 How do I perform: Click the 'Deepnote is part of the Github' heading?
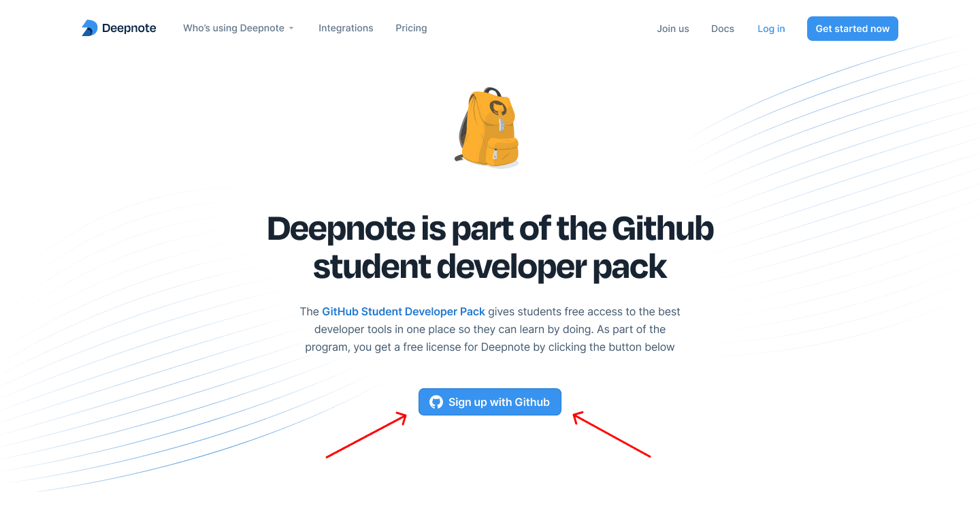[490, 228]
